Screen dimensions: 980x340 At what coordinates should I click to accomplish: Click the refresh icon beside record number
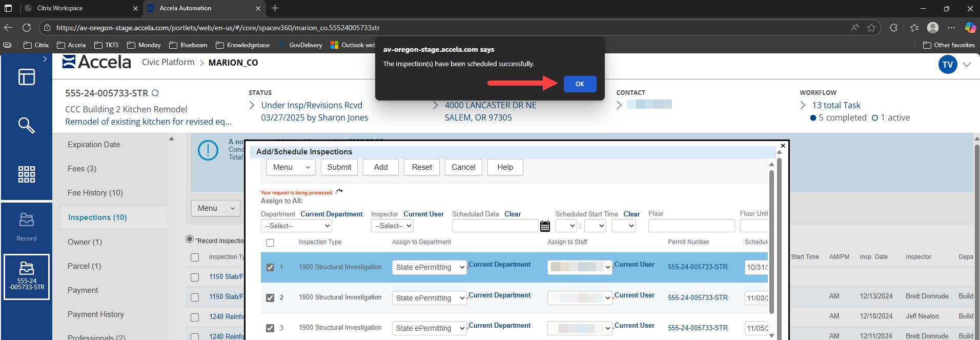coord(155,93)
